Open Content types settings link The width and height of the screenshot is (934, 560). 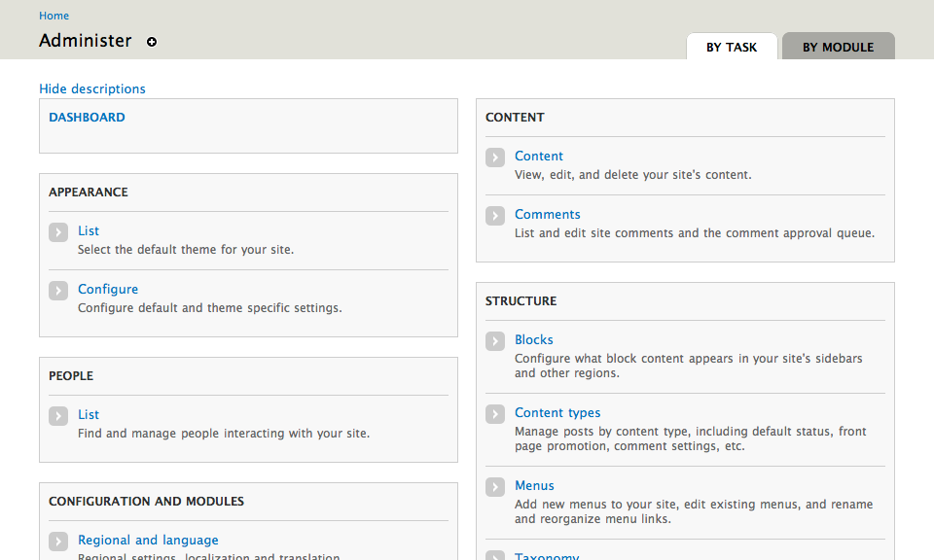pos(557,412)
